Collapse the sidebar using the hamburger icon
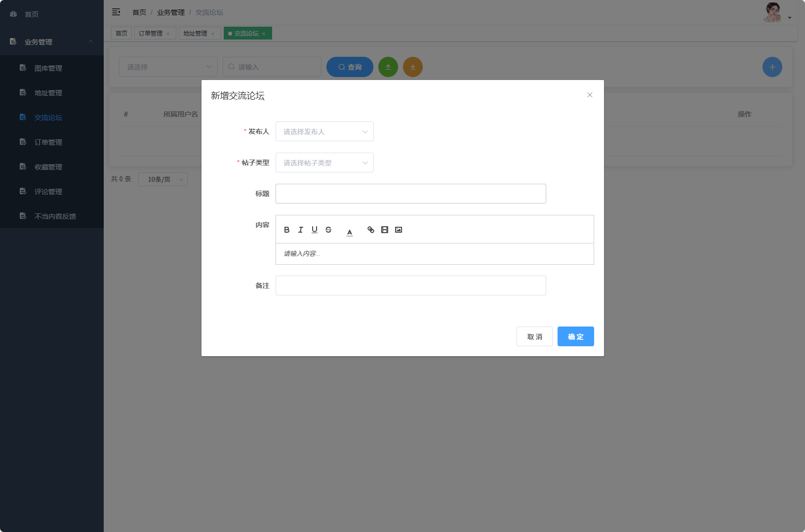Image resolution: width=805 pixels, height=532 pixels. 117,12
